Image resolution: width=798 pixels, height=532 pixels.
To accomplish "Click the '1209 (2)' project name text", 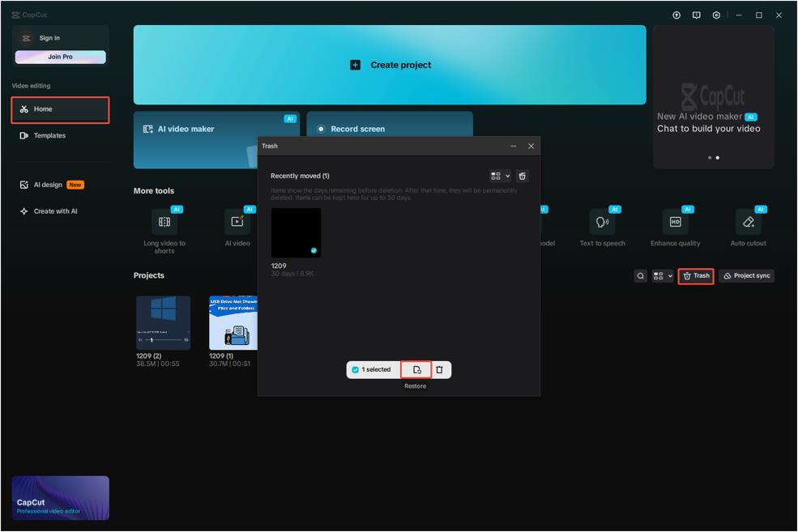I will tap(148, 356).
